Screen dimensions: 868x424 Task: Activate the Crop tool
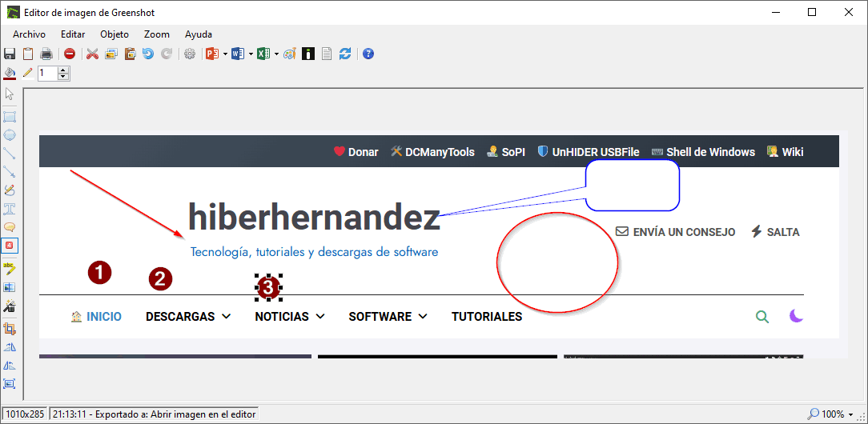(10, 329)
